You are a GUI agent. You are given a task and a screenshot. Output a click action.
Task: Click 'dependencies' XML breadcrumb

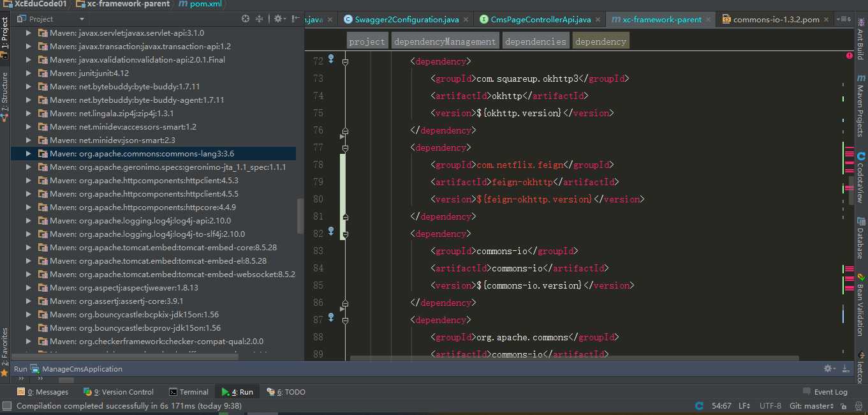click(x=535, y=41)
